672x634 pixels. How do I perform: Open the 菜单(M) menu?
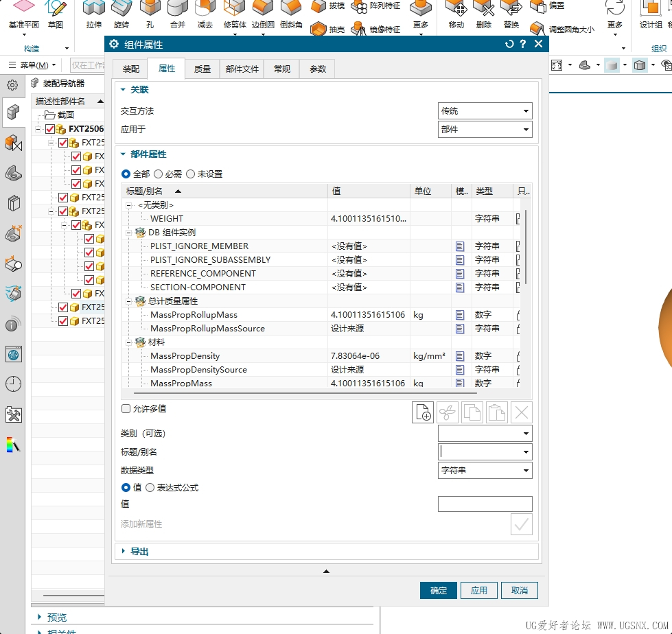[x=32, y=65]
